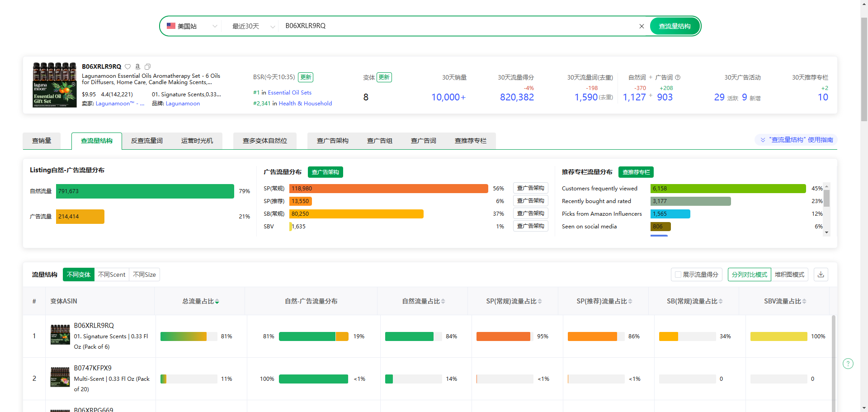868x412 pixels.
Task: Click 查广告架构 button in SBV row
Action: point(531,226)
